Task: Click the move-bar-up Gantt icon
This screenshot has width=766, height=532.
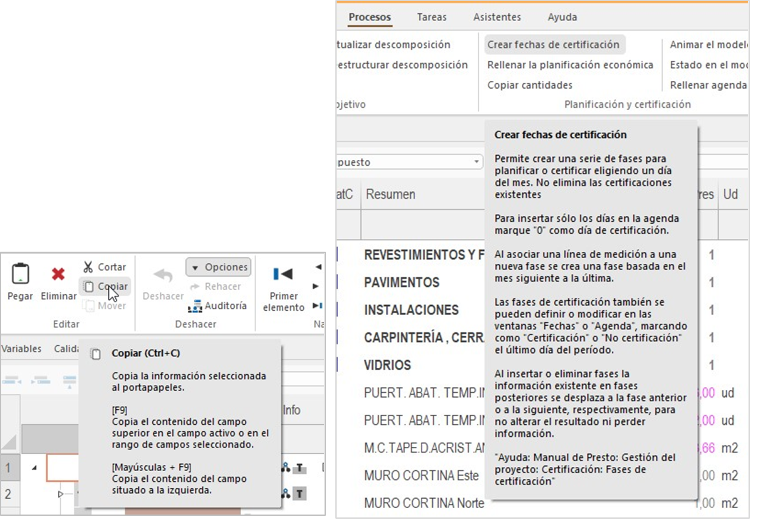Action: (69, 381)
